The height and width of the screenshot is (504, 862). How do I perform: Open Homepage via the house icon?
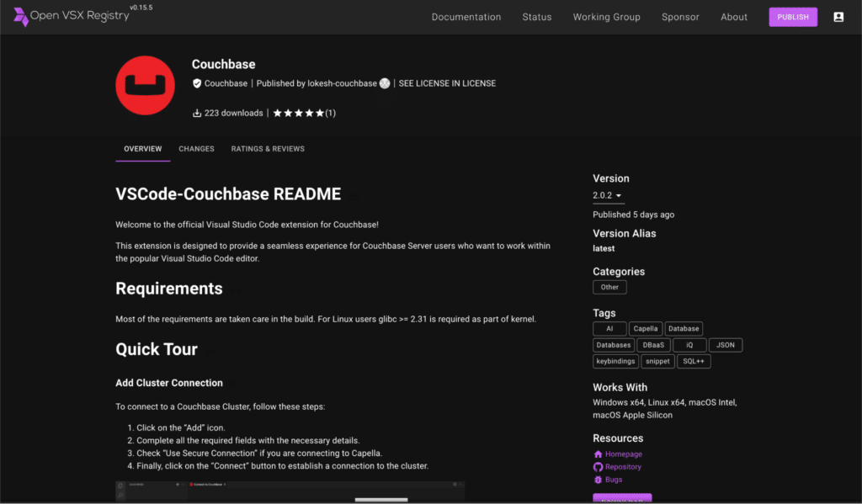click(x=598, y=454)
